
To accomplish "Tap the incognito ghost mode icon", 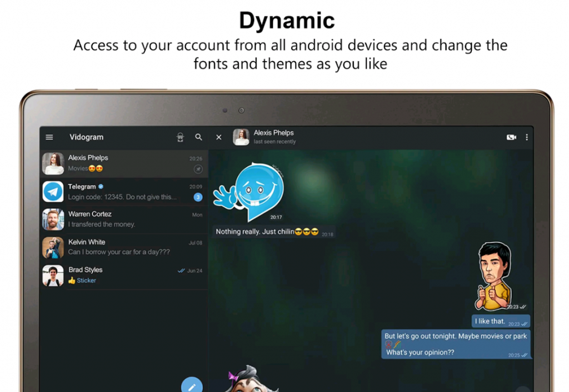I will pyautogui.click(x=180, y=137).
